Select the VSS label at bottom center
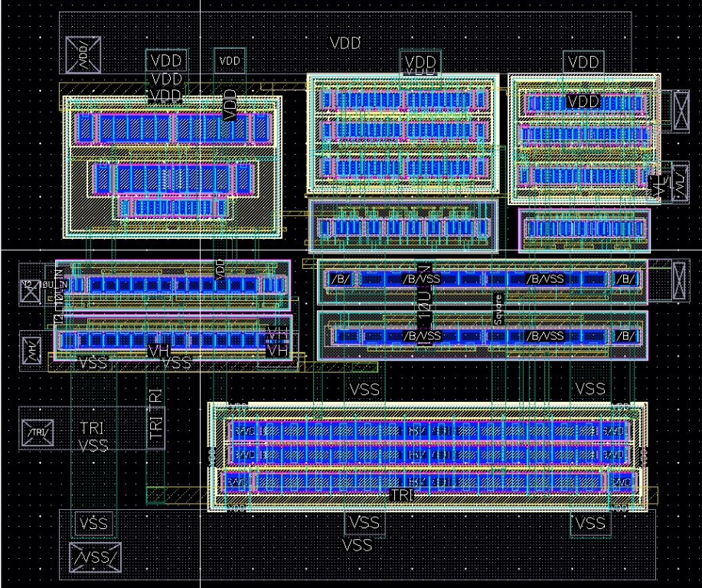This screenshot has width=702, height=588. [357, 545]
